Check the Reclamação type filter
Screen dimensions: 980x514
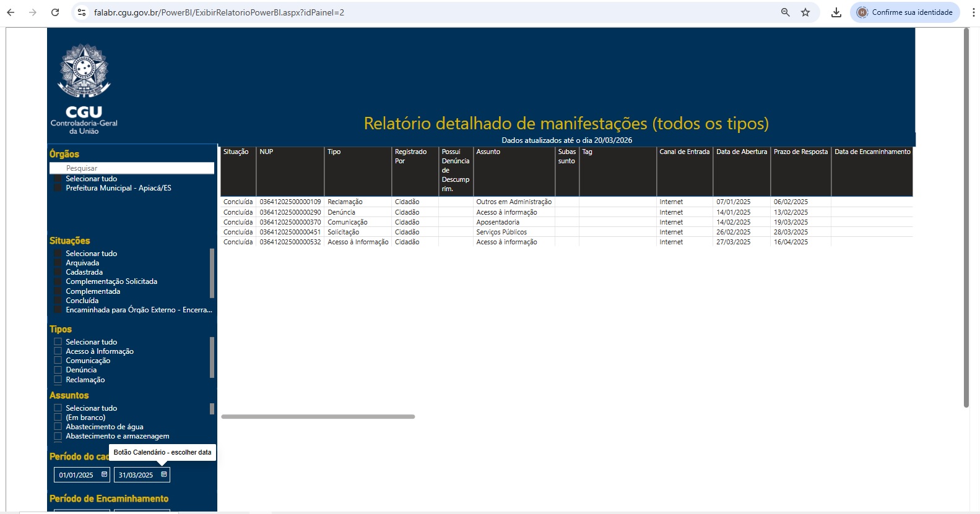click(x=58, y=380)
